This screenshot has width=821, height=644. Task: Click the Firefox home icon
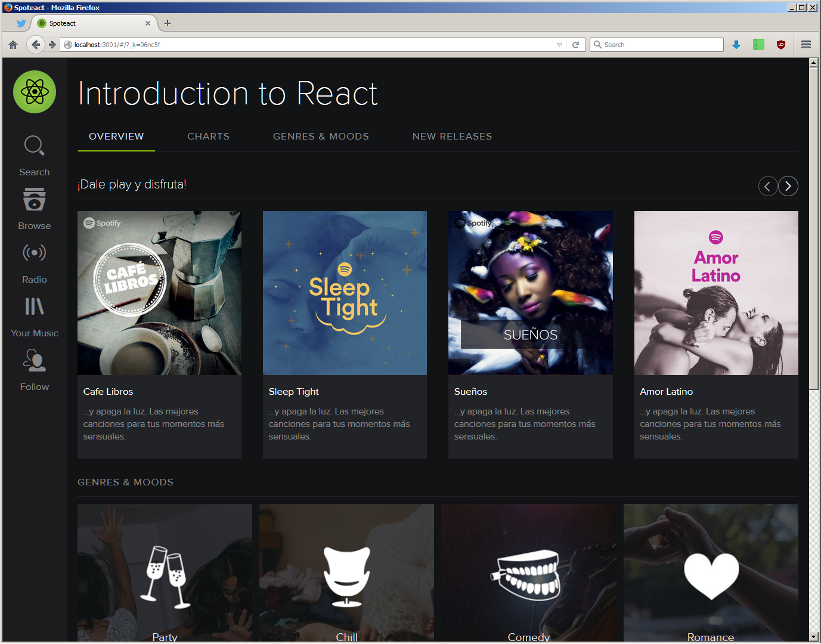tap(13, 45)
